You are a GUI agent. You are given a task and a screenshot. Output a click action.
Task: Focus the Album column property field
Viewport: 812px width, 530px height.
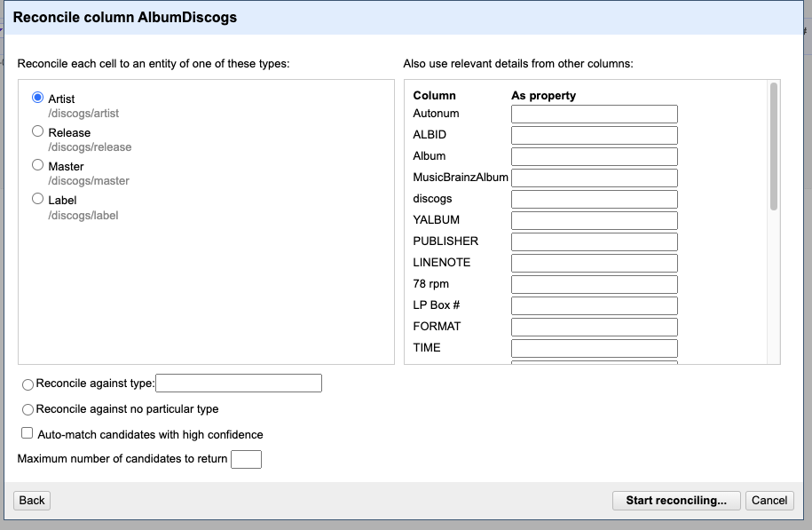click(x=594, y=156)
